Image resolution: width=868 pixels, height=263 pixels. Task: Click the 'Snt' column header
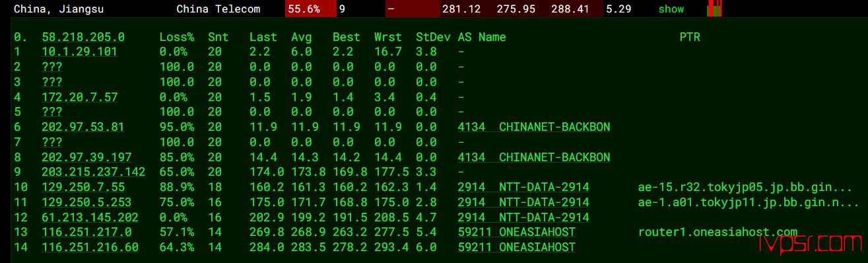(x=218, y=37)
